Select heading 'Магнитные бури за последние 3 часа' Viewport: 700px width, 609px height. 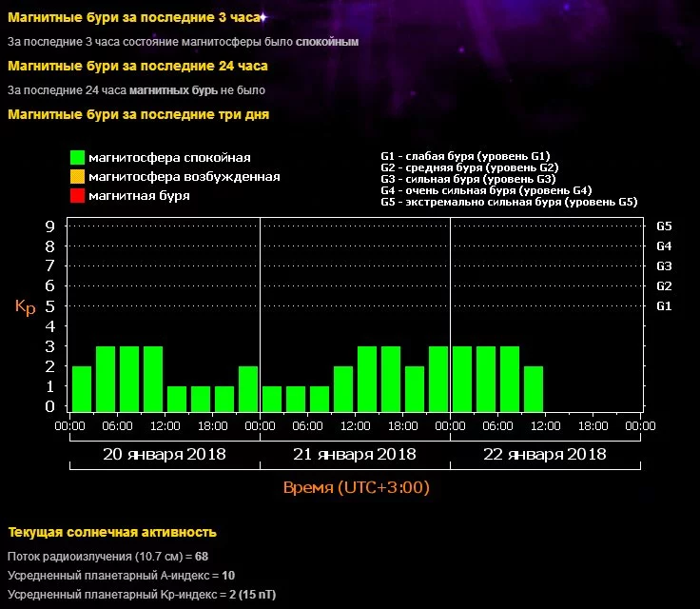tap(134, 17)
